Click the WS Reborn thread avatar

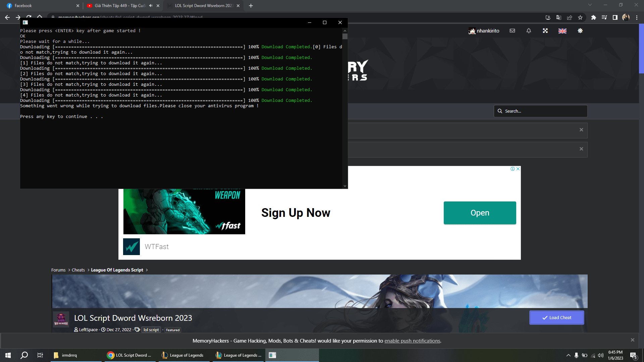pos(61,320)
